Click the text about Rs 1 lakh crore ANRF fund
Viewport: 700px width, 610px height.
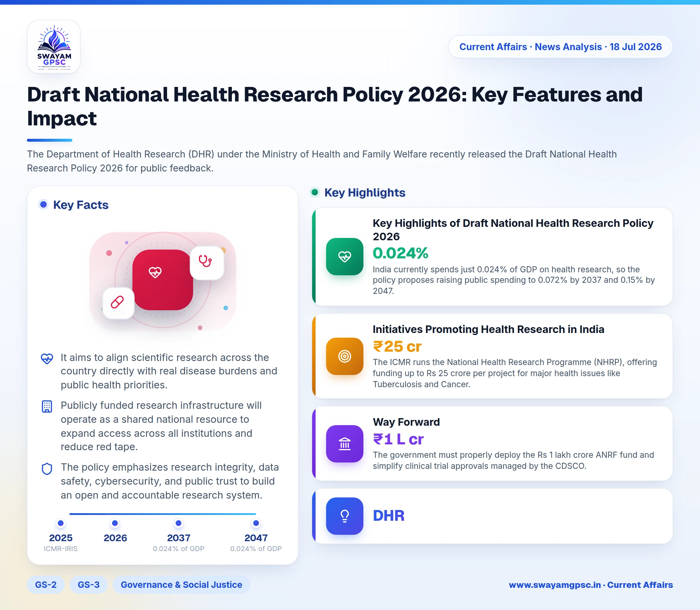pyautogui.click(x=513, y=460)
